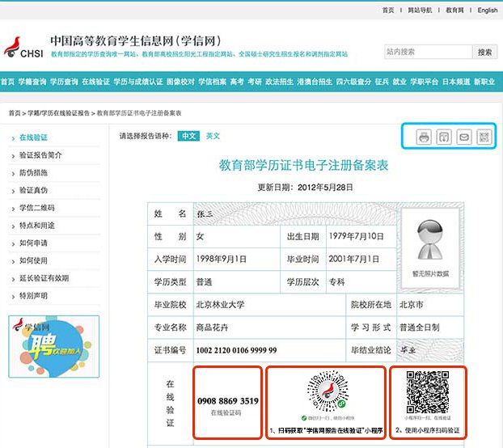Open 高考 menu item
Image resolution: width=503 pixels, height=448 pixels.
[237, 82]
